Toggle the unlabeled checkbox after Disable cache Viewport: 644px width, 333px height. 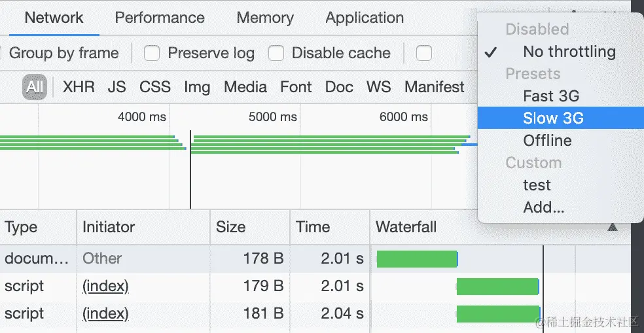(424, 53)
